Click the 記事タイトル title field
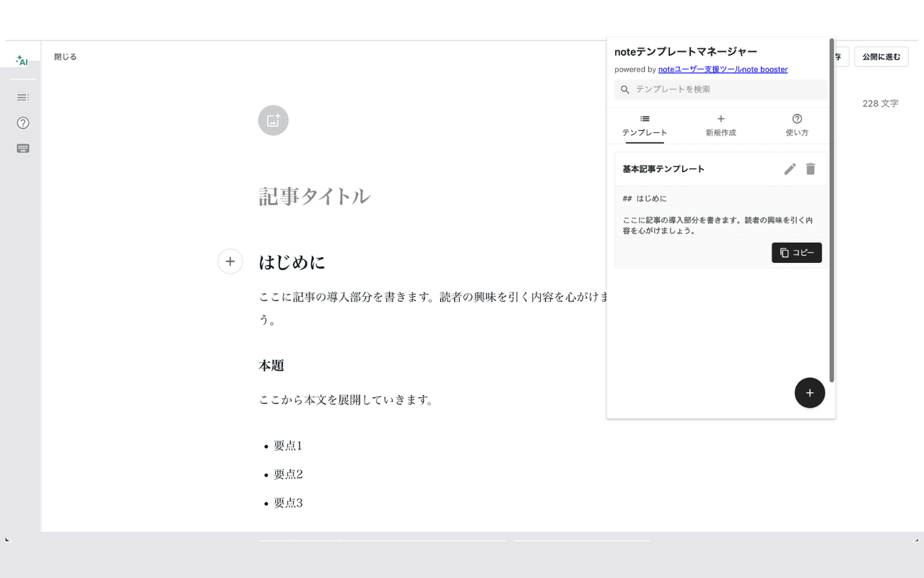Screen dimensions: 924x578 click(x=314, y=196)
